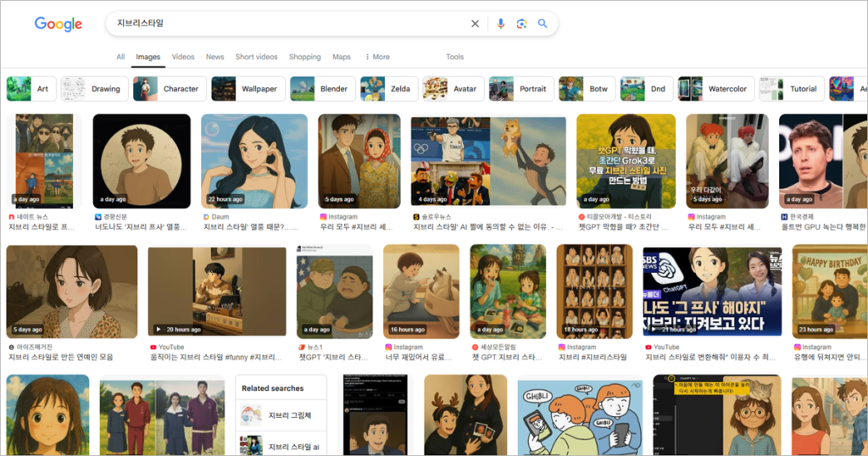
Task: Open the 슬로우뉴스 collage thumbnail
Action: [488, 161]
